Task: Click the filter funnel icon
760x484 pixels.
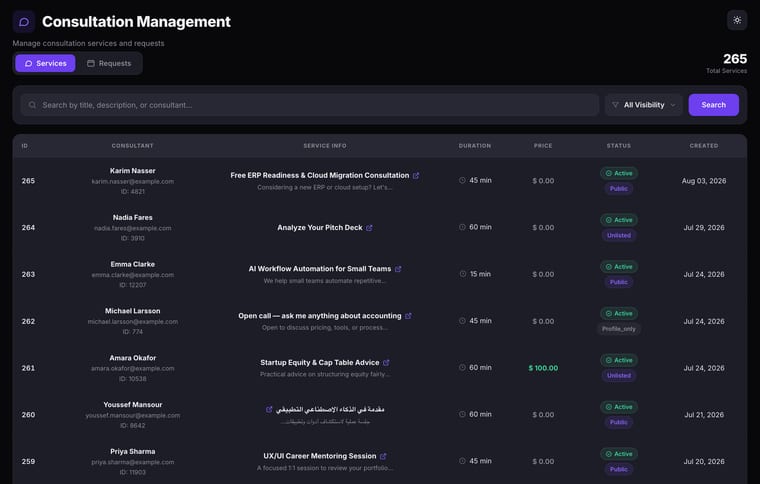Action: 615,105
